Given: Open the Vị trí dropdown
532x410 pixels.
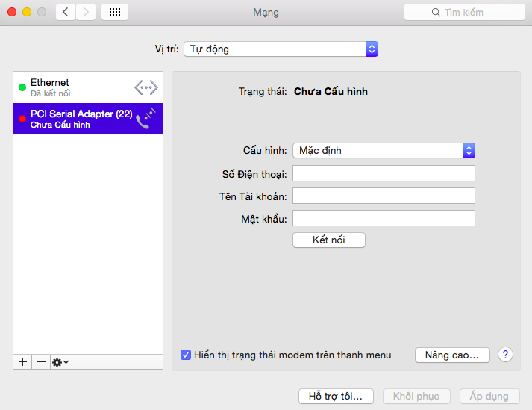Looking at the screenshot, I should tap(281, 49).
